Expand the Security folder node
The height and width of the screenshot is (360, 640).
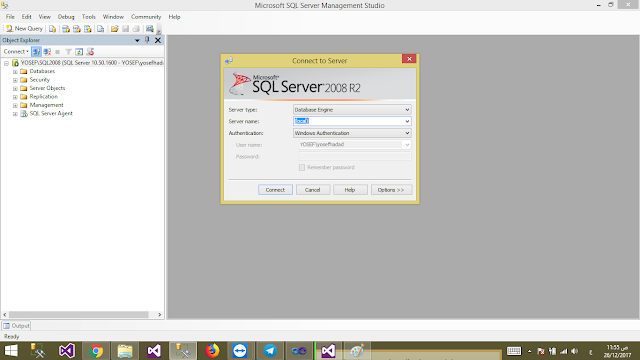coord(15,80)
